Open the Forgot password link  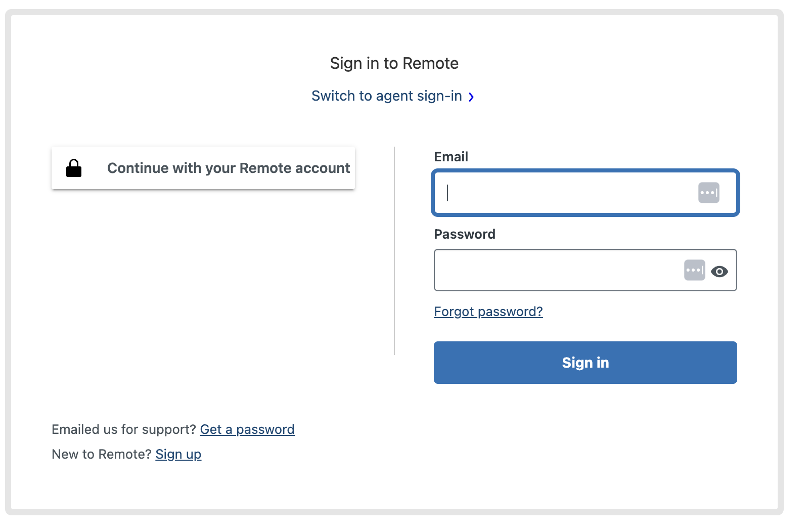(x=487, y=312)
